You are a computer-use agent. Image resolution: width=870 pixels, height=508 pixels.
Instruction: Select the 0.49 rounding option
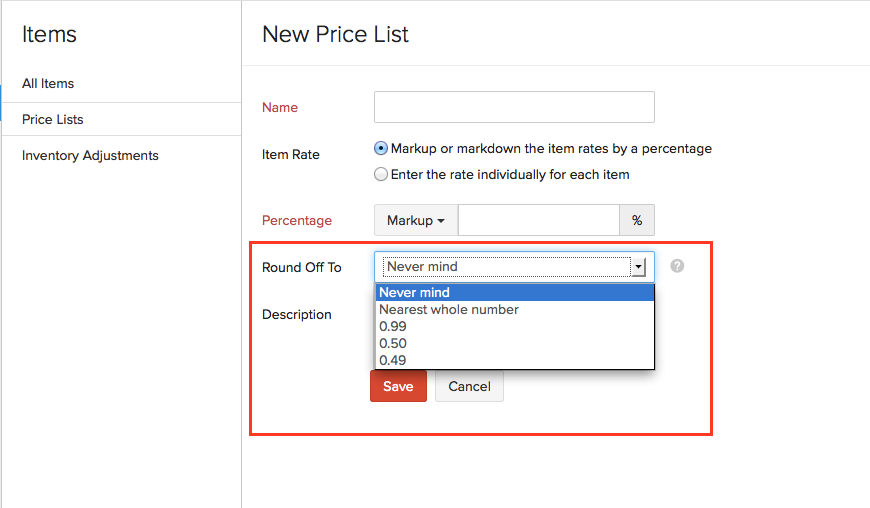click(393, 360)
